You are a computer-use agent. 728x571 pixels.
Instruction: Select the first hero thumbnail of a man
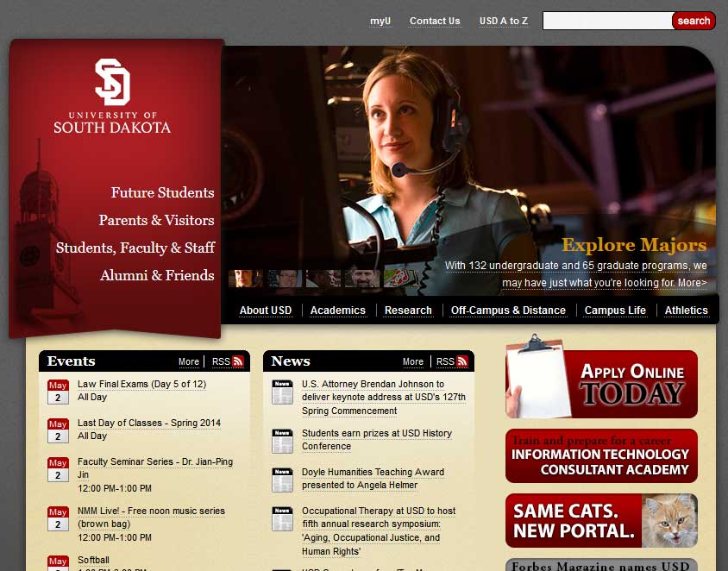pyautogui.click(x=246, y=279)
